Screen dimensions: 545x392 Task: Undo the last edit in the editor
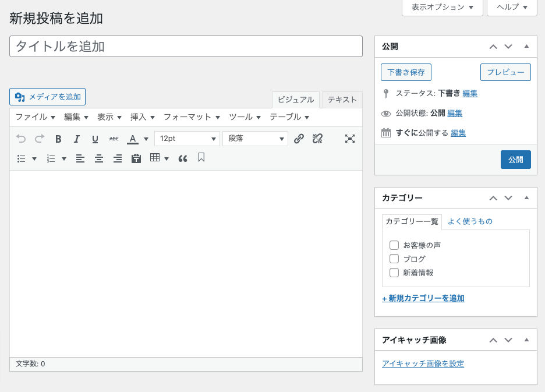coord(21,139)
